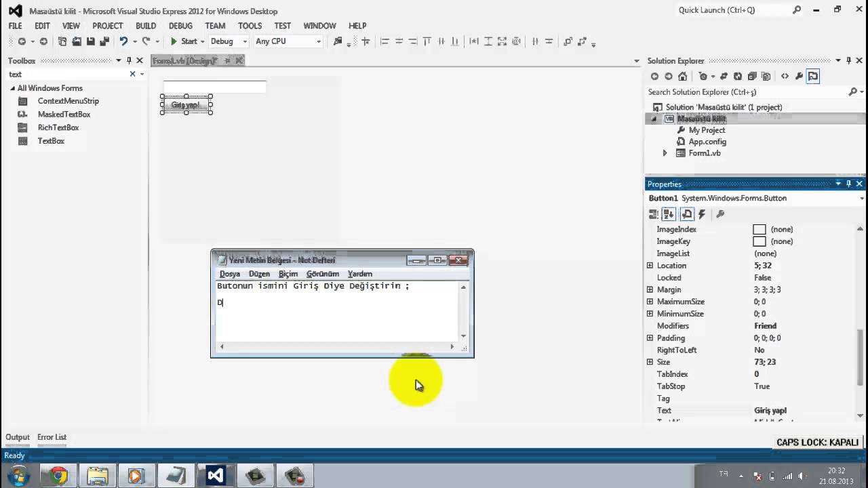Click the Windows Start orb
868x488 pixels.
[x=17, y=476]
